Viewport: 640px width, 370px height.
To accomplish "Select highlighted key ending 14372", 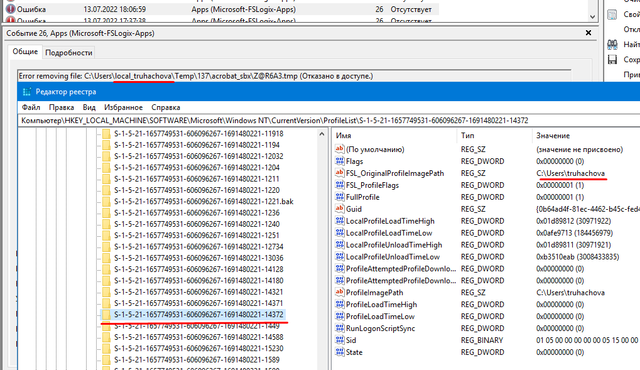I will pyautogui.click(x=198, y=315).
